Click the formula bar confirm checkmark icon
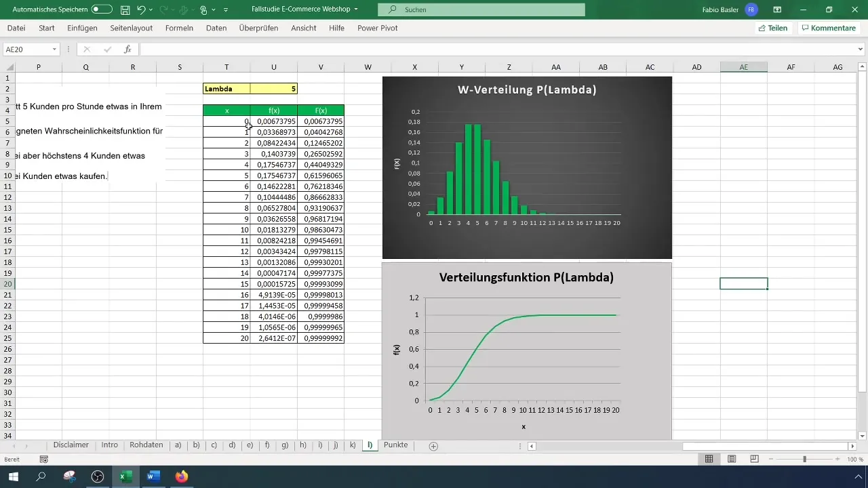Image resolution: width=868 pixels, height=488 pixels. [x=107, y=49]
